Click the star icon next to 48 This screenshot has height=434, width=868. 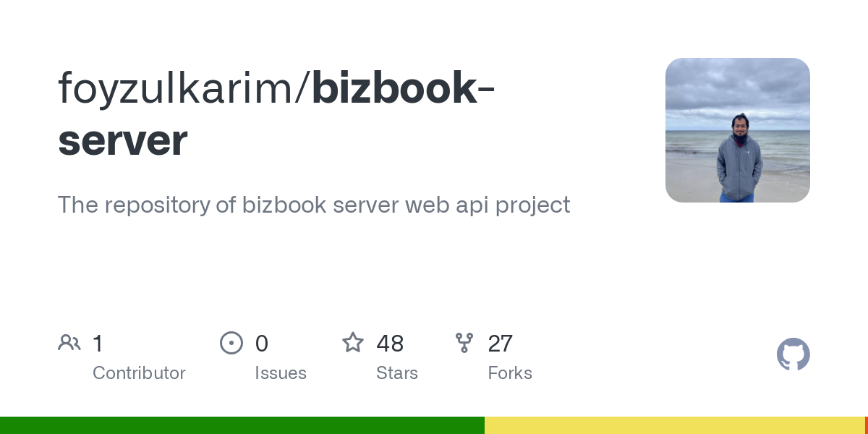(353, 343)
